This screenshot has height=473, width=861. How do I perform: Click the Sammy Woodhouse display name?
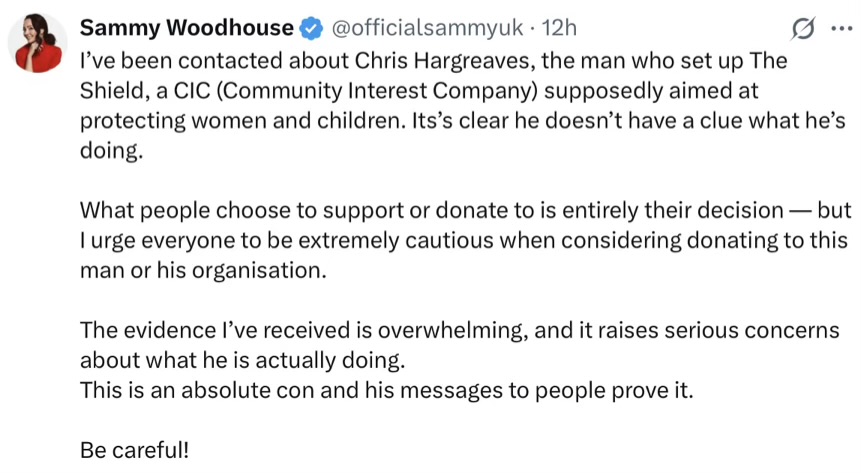pos(187,27)
